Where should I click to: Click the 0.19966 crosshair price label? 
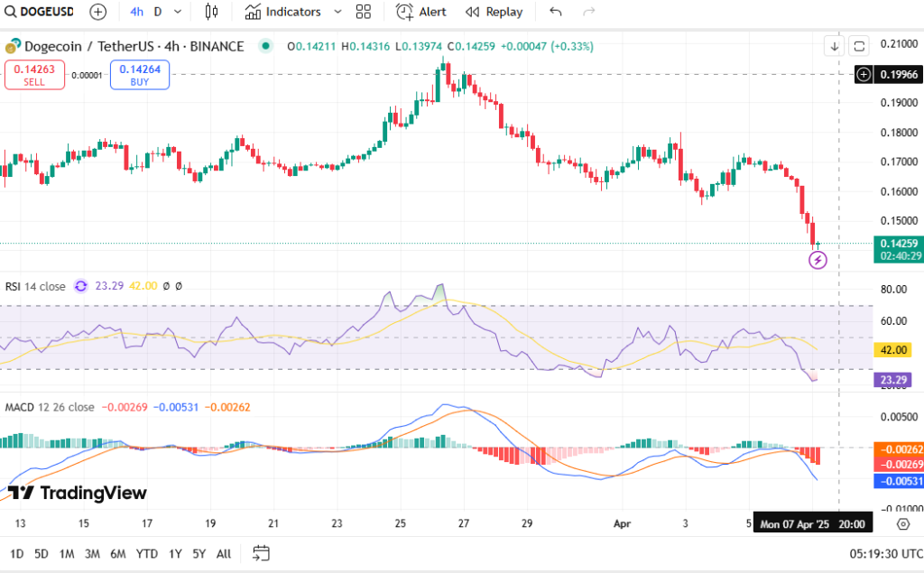point(899,74)
